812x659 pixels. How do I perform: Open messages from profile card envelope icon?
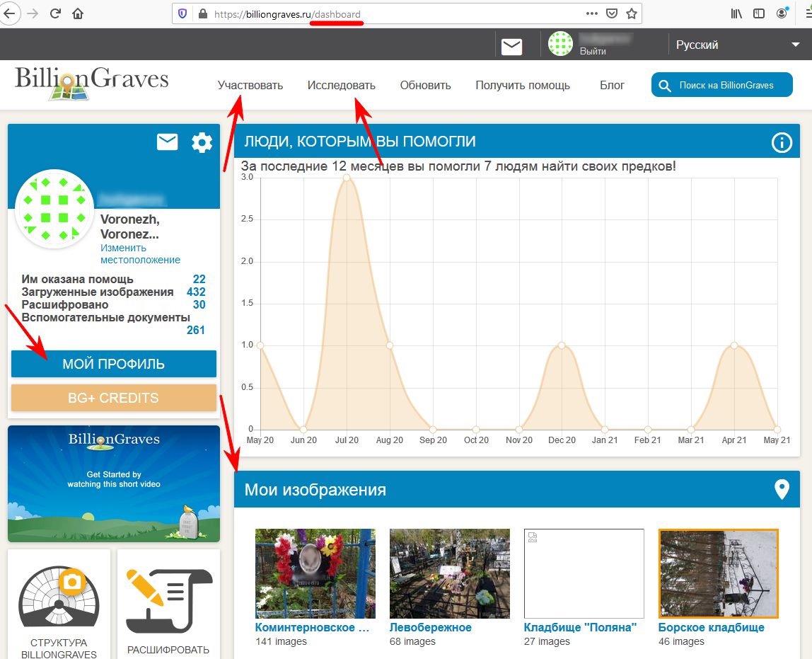(x=167, y=142)
